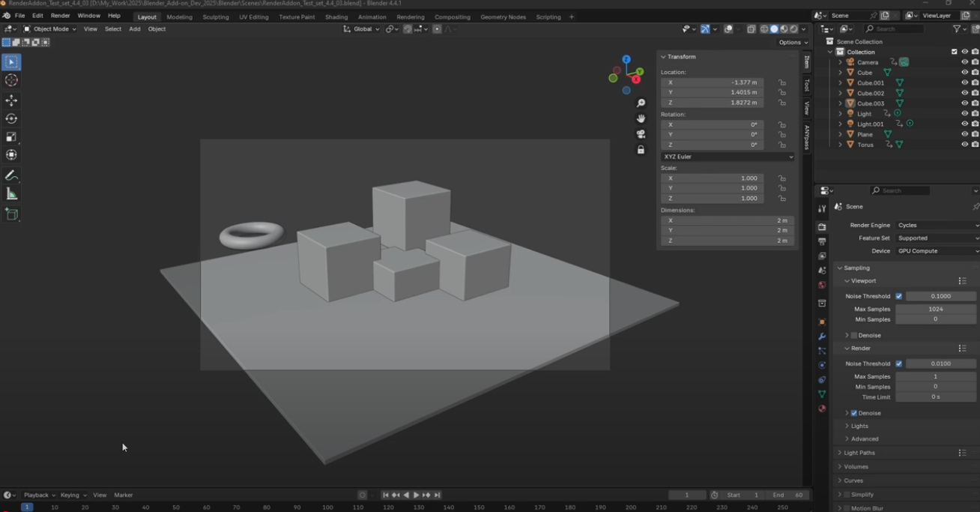Choose the Move tool

11,100
